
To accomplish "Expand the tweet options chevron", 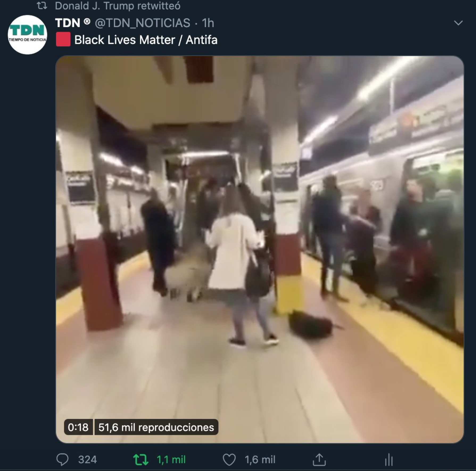I will (x=458, y=23).
